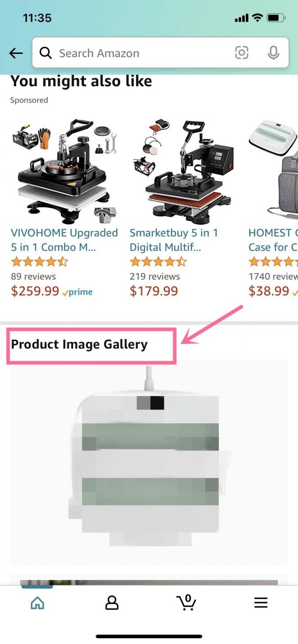This screenshot has height=644, width=298.
Task: Go to the Home tab
Action: point(37,602)
